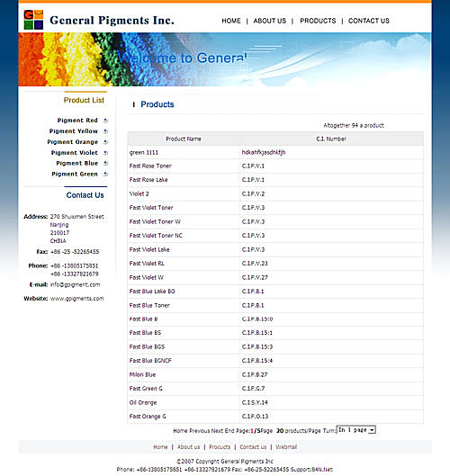450x476 pixels.
Task: Click the bullet icon beside Pigment Green
Action: click(x=105, y=174)
